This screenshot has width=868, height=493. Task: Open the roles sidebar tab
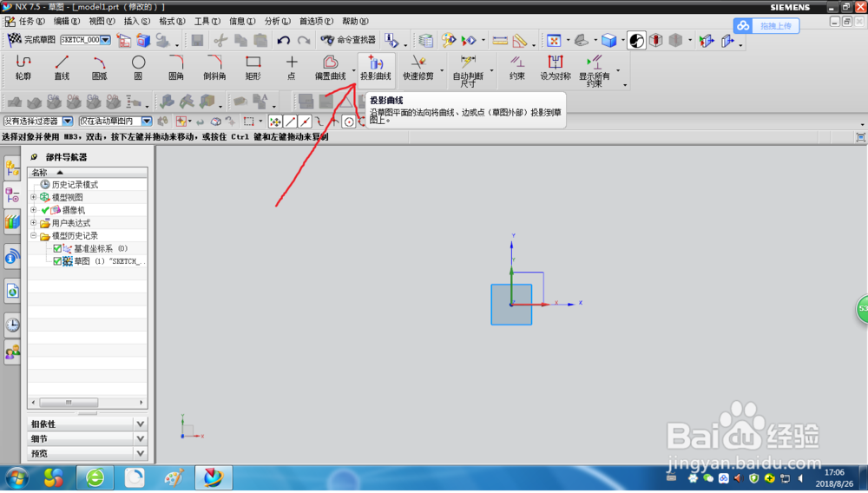[12, 352]
